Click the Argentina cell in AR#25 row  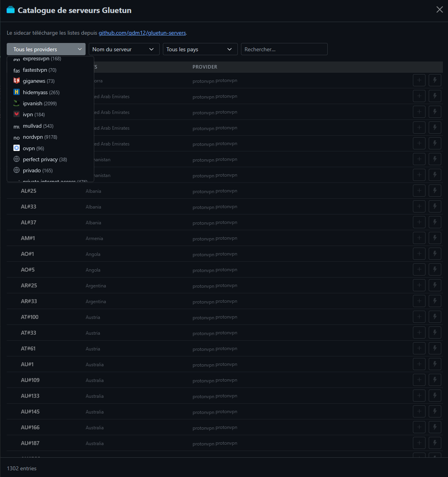pyautogui.click(x=96, y=286)
